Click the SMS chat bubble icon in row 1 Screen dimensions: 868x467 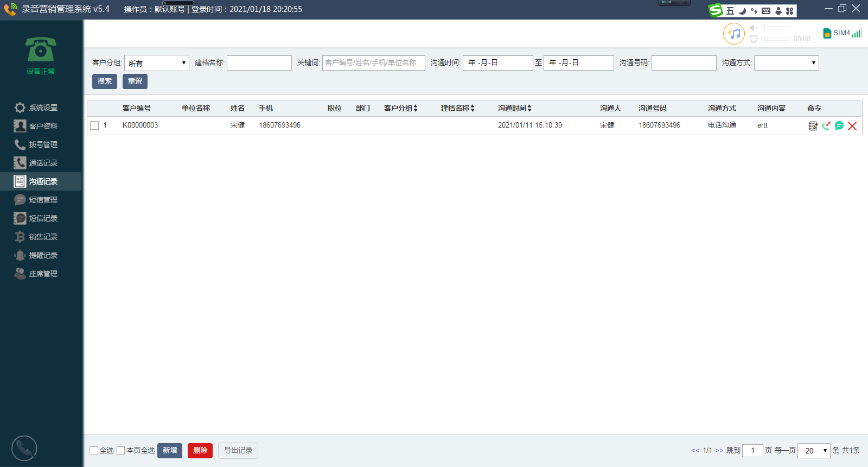[x=839, y=126]
